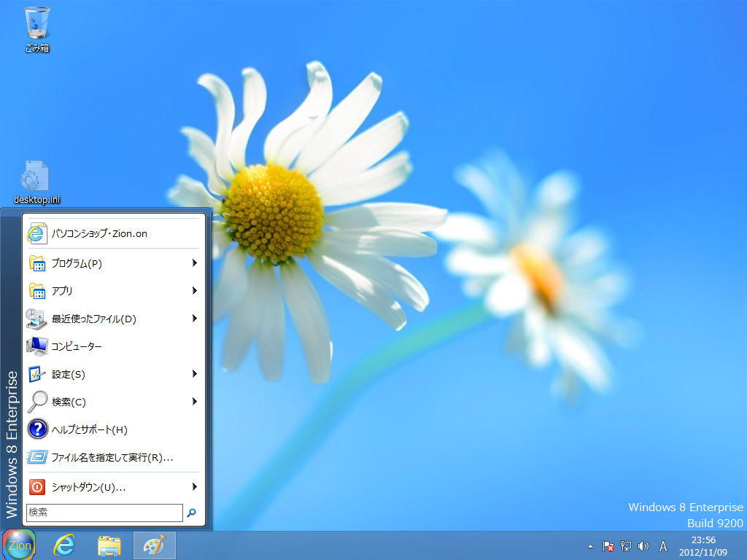Toggle the IME input mode A indicator
This screenshot has height=560, width=747.
[663, 545]
